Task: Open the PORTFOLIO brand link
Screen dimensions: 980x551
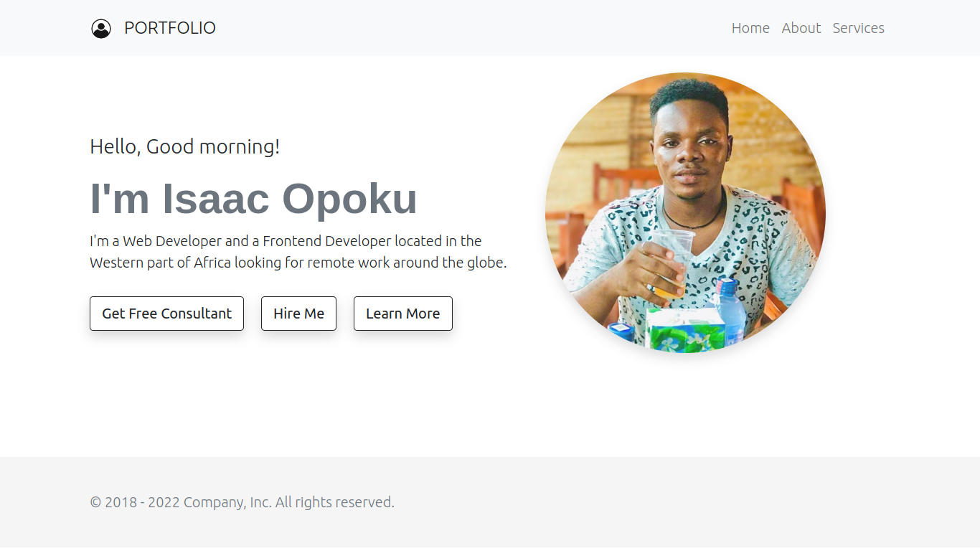Action: tap(169, 28)
